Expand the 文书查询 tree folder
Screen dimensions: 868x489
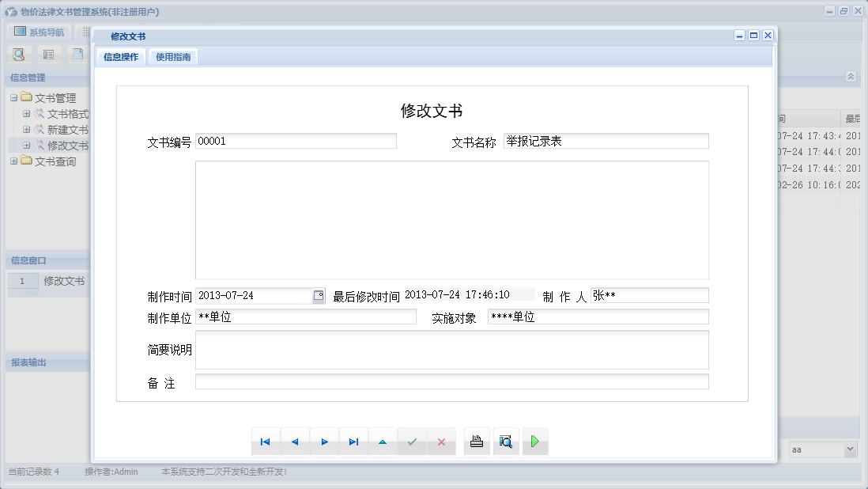[14, 161]
